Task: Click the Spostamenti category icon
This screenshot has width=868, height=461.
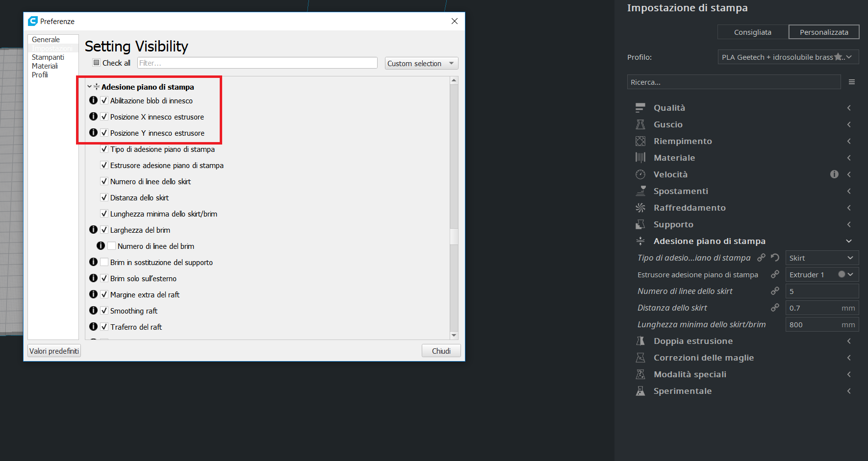Action: tap(640, 191)
